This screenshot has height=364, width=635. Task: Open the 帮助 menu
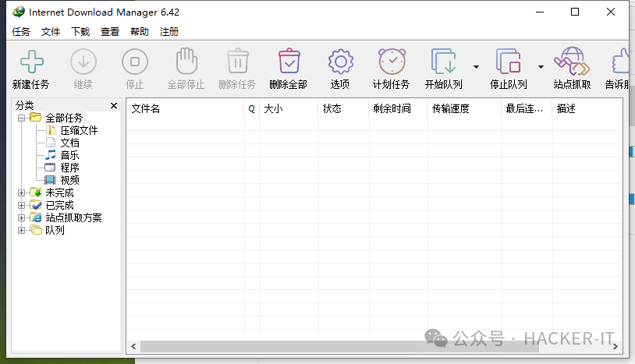pos(140,31)
